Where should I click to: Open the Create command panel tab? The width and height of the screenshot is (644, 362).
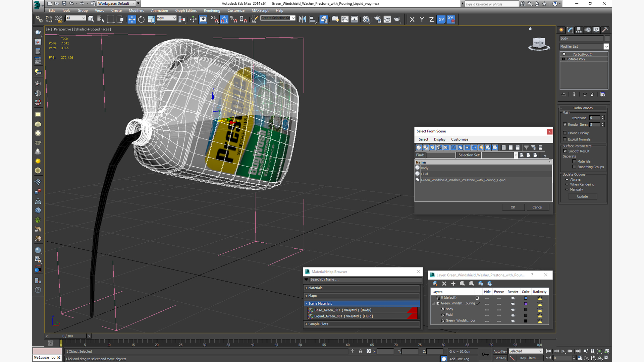[561, 30]
